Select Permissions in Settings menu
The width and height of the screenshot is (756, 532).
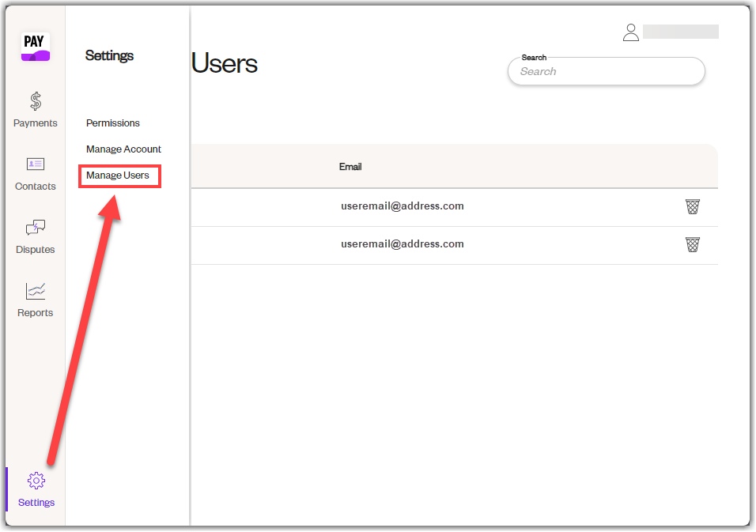coord(113,123)
